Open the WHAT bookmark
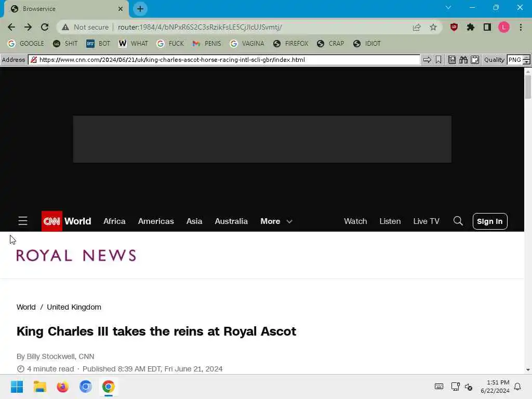This screenshot has width=532, height=399. pyautogui.click(x=133, y=44)
